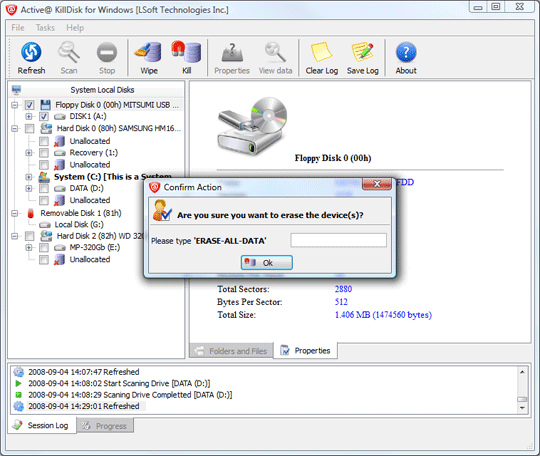This screenshot has width=540, height=456.
Task: Click the user icon in Confirm Action dialog
Action: coord(162,210)
